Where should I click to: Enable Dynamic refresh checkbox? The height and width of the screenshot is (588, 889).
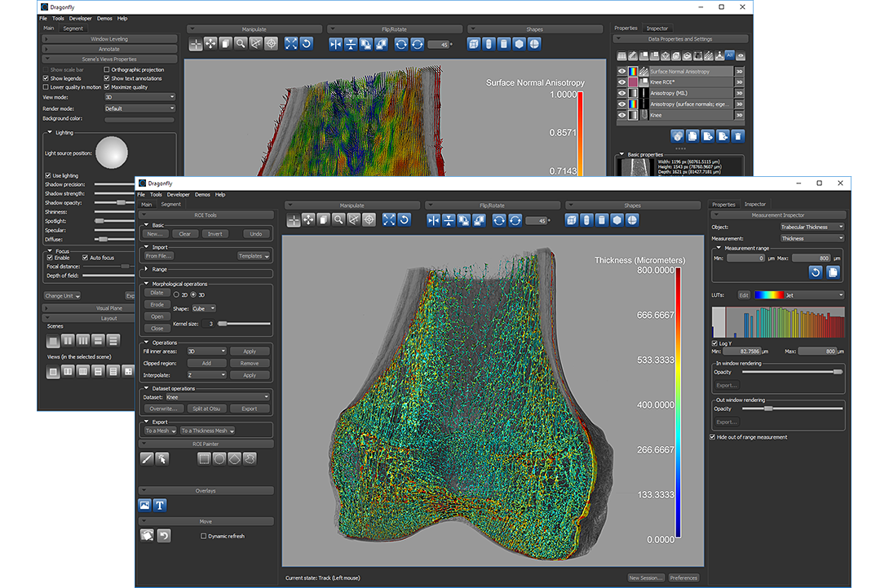pos(204,536)
